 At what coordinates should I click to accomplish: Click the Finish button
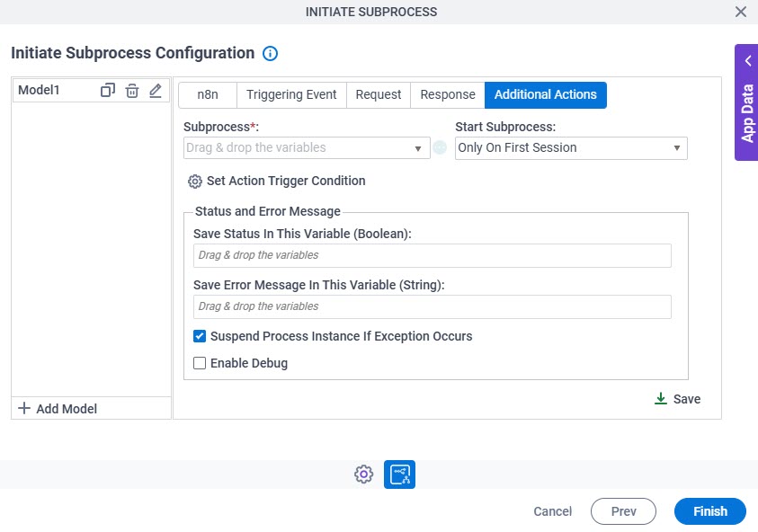coord(710,511)
